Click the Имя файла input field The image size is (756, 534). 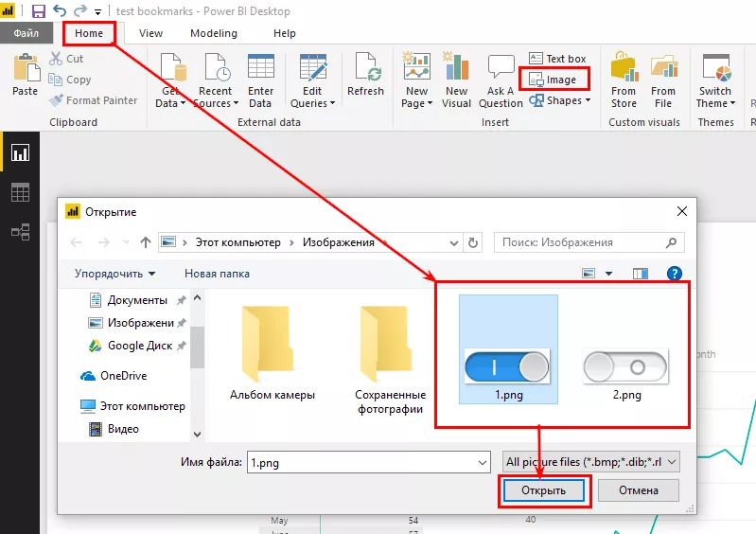(x=369, y=462)
